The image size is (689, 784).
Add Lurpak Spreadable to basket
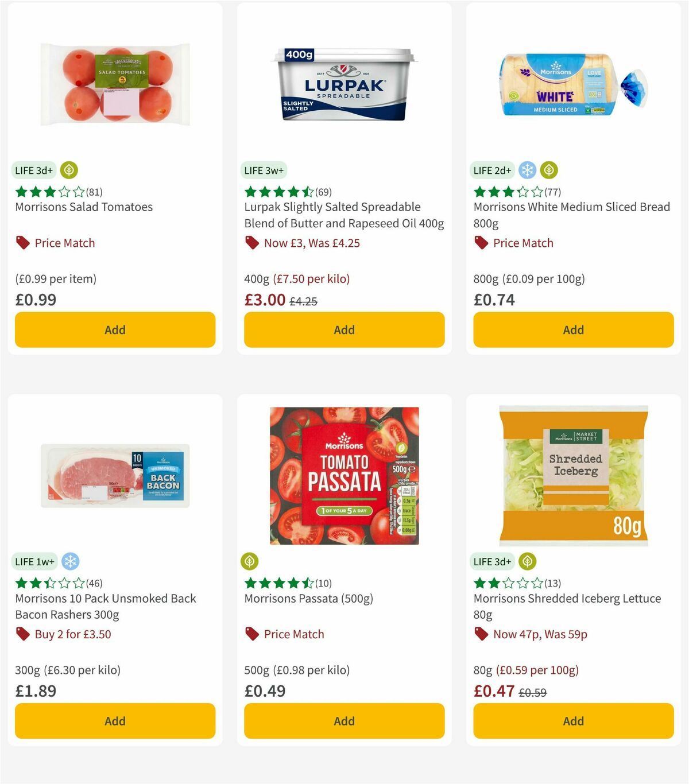click(x=344, y=329)
